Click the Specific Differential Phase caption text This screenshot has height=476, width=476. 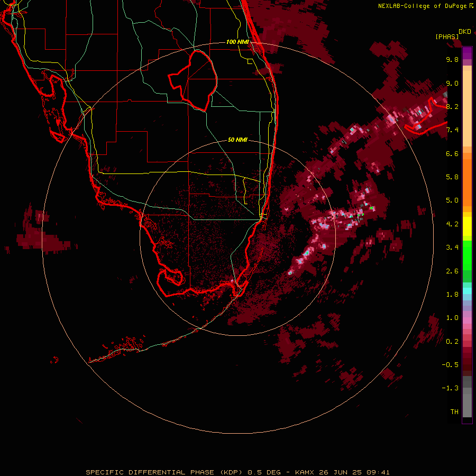tap(237, 472)
